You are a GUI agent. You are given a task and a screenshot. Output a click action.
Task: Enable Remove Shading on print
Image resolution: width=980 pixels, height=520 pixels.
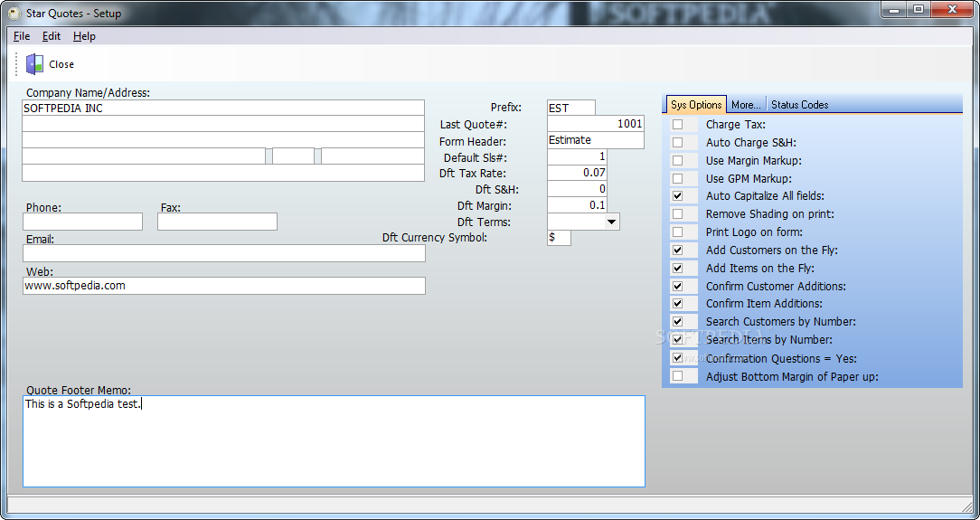click(x=677, y=213)
